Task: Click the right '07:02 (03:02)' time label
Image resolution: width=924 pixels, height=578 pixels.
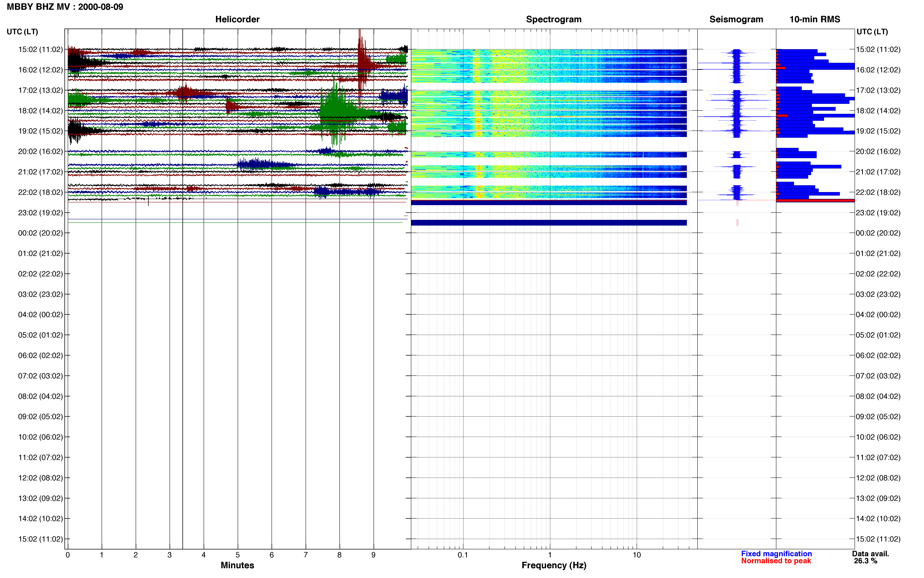Action: click(878, 376)
